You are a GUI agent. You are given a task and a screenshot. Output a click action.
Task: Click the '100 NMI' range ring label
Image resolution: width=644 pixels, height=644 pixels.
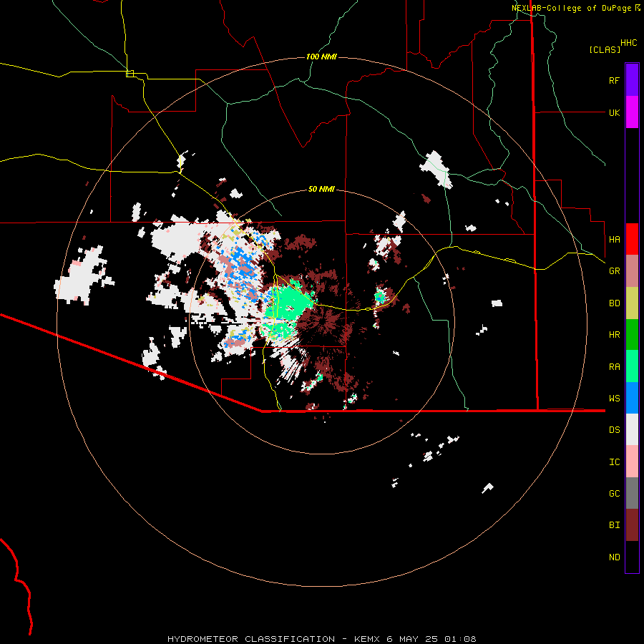click(321, 57)
